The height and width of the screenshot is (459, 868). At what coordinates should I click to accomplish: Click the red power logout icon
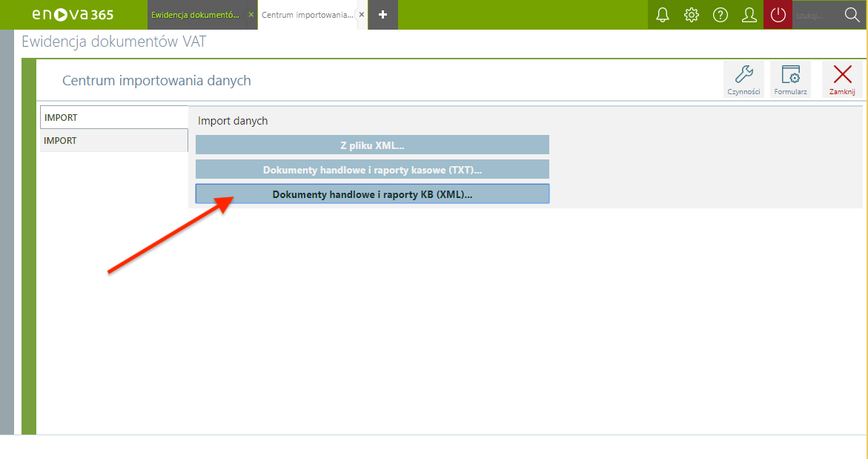point(778,15)
